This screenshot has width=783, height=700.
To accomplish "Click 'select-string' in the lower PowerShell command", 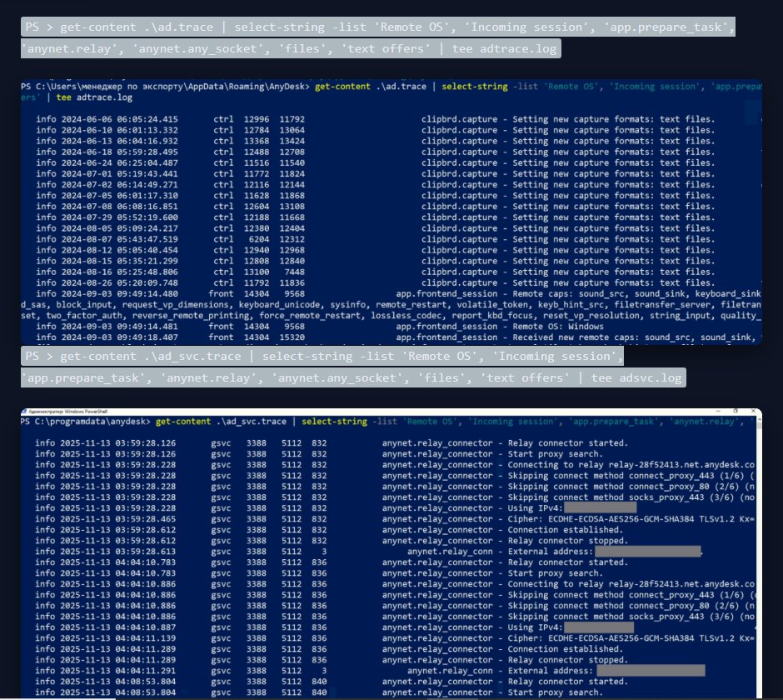I will click(334, 422).
